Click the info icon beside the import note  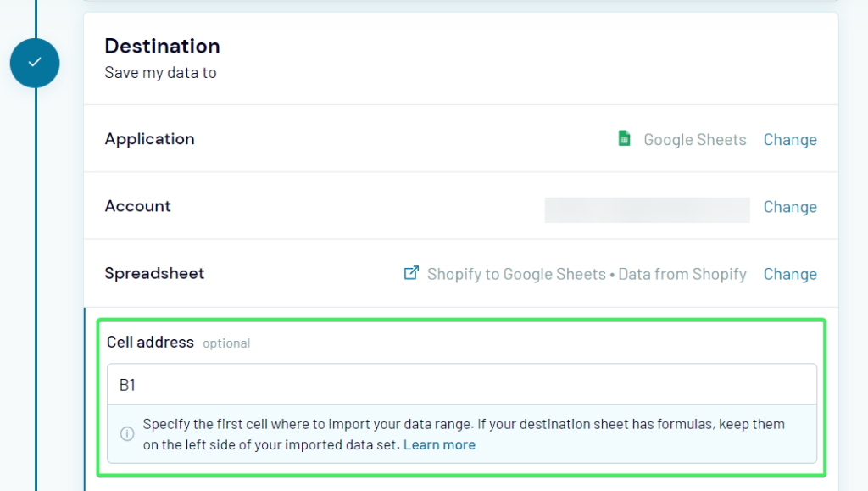127,433
